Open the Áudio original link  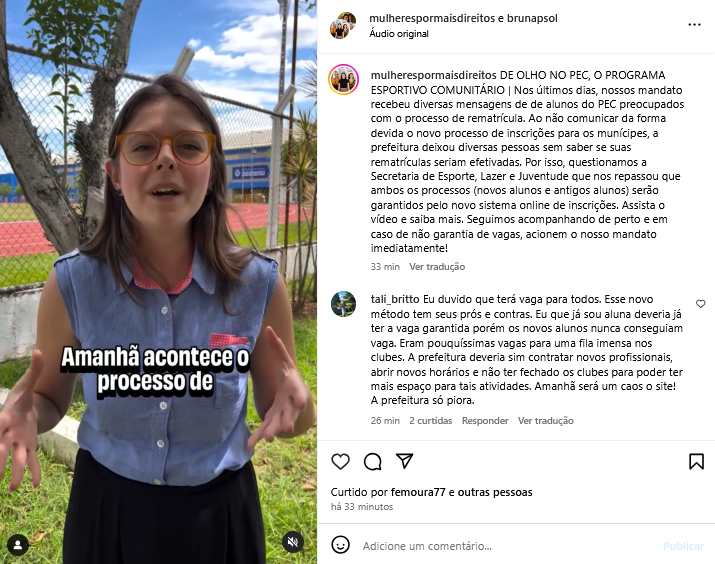click(x=399, y=34)
